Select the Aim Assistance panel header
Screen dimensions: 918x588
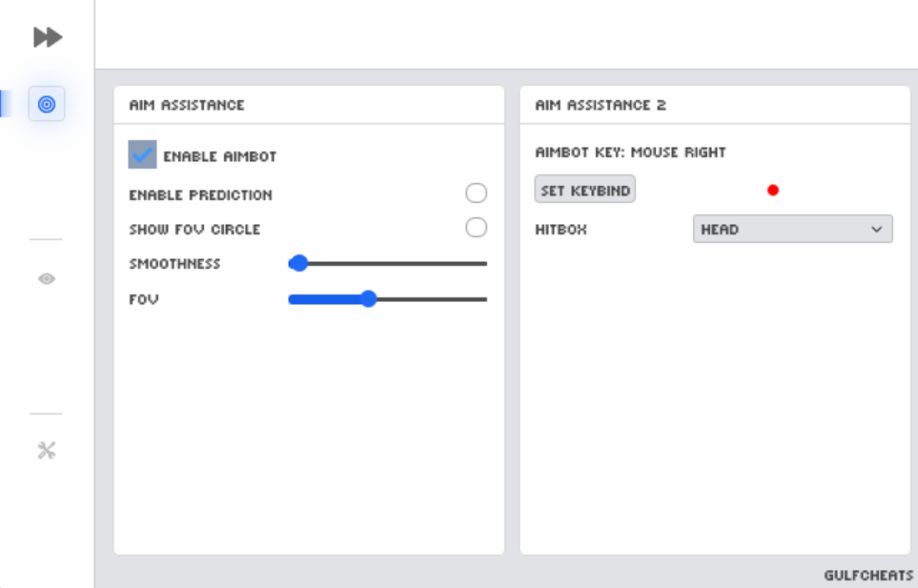pyautogui.click(x=187, y=105)
